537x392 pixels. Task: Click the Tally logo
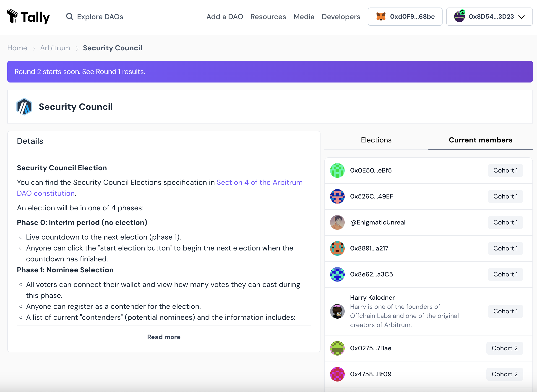click(x=29, y=17)
